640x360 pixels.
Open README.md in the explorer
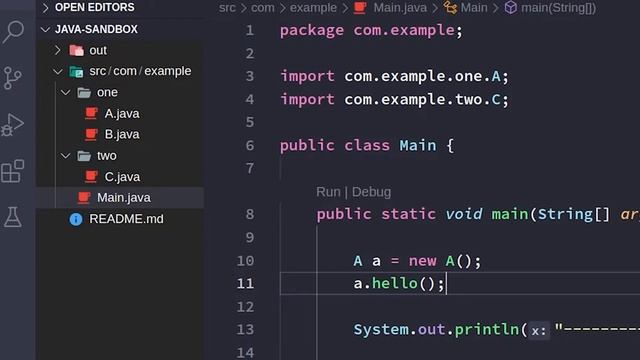[x=126, y=219]
